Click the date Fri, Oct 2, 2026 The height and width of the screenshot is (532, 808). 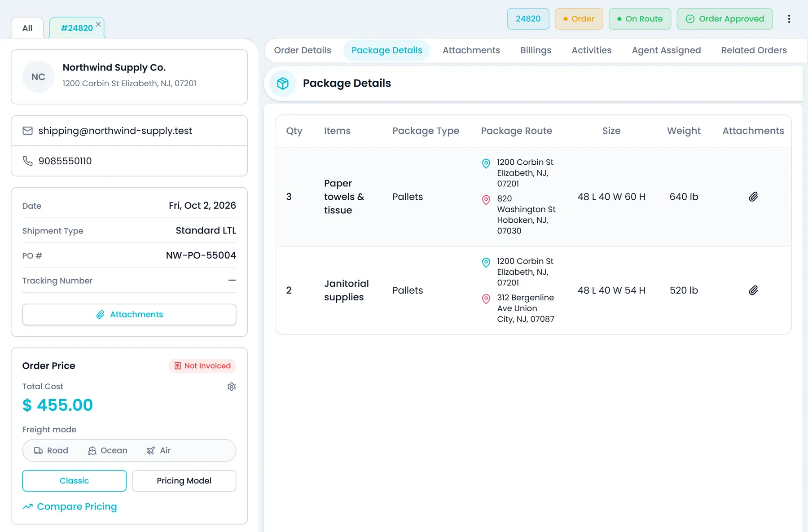(202, 206)
